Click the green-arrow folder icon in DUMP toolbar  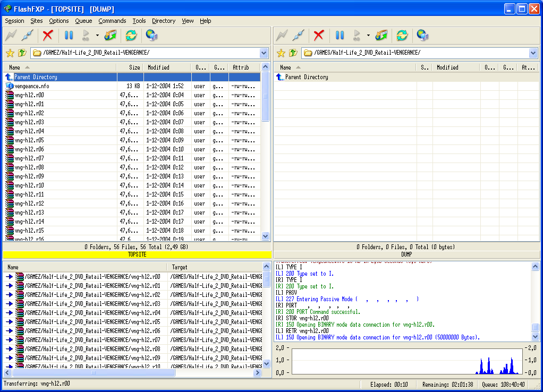click(381, 35)
